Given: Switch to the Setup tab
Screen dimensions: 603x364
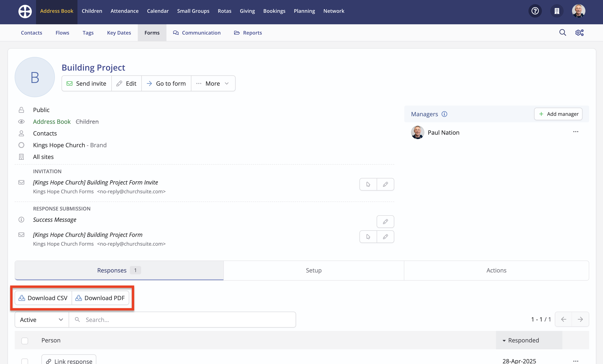Looking at the screenshot, I should [313, 270].
